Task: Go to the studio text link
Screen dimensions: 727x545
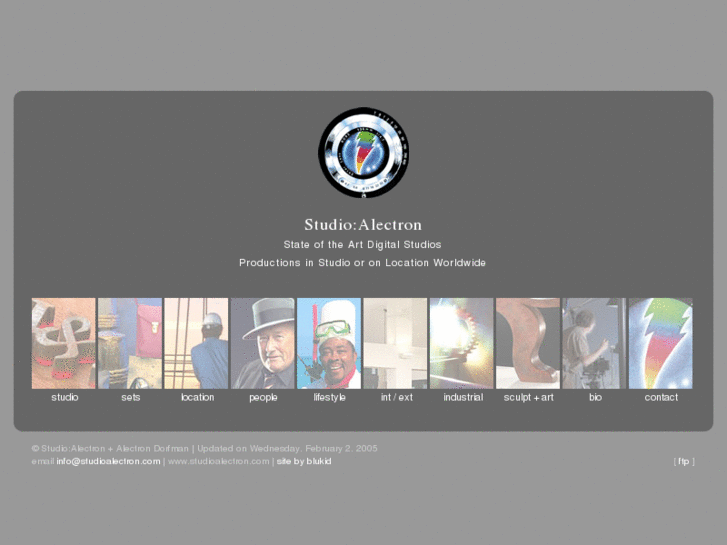Action: coord(65,398)
